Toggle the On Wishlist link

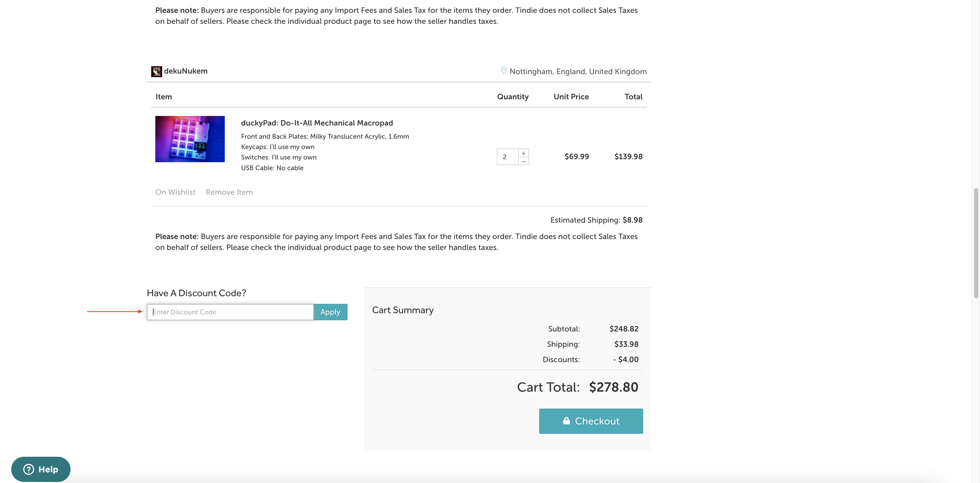tap(175, 192)
